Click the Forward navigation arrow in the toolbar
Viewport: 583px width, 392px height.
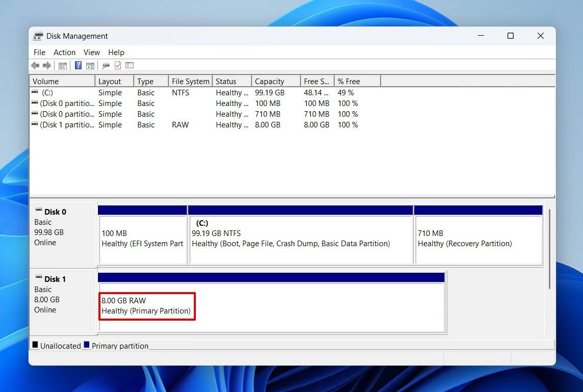click(46, 65)
